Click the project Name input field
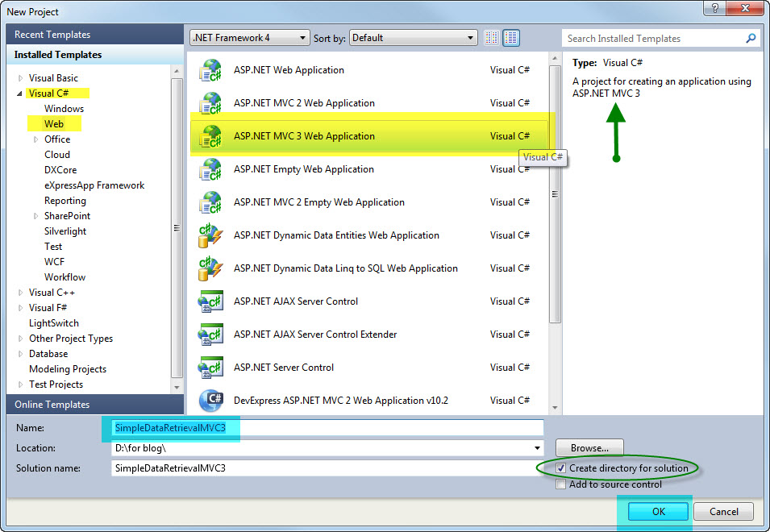 [x=327, y=427]
